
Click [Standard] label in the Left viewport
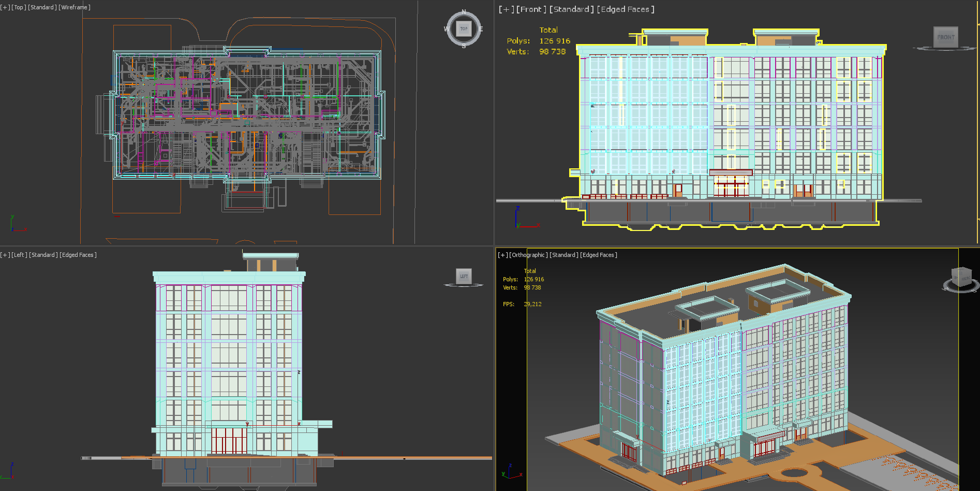click(x=43, y=255)
